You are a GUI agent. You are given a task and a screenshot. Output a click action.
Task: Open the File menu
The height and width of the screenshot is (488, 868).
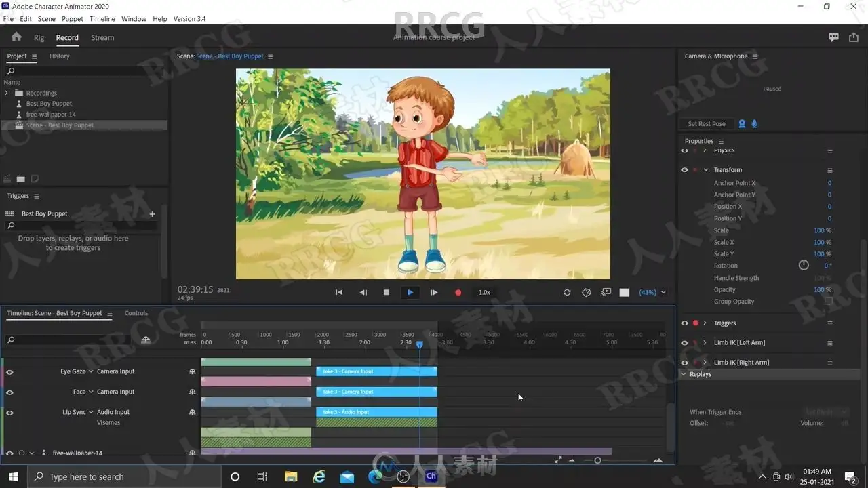(x=8, y=19)
